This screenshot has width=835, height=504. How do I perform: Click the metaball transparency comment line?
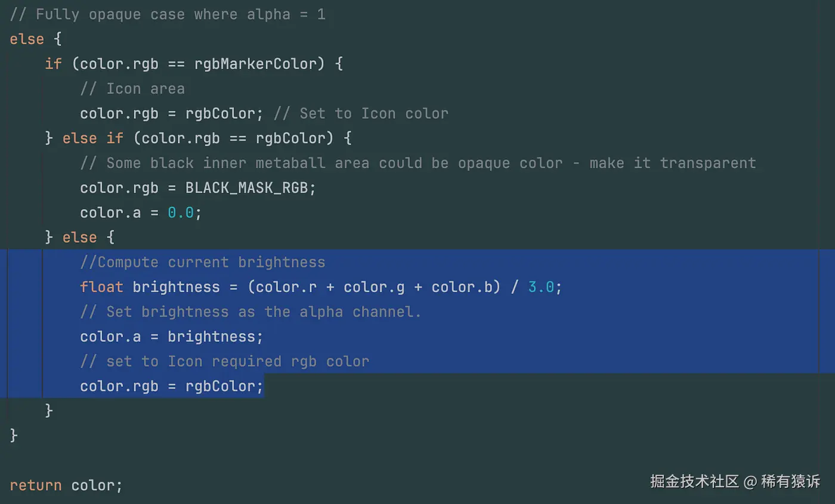point(417,163)
